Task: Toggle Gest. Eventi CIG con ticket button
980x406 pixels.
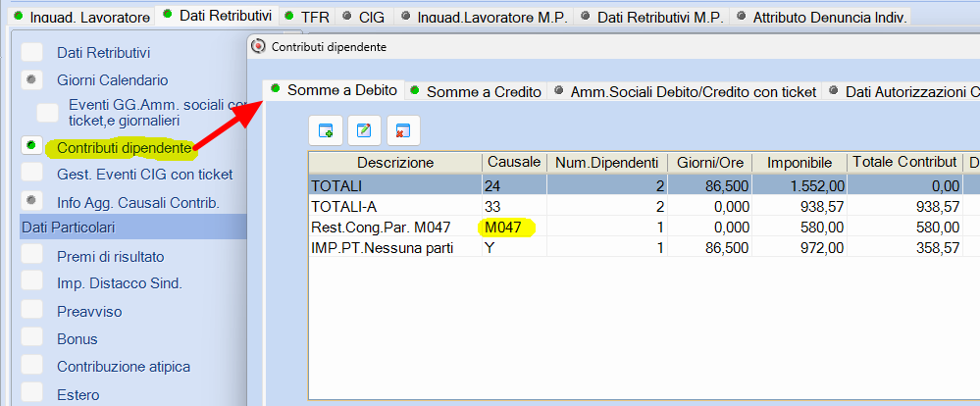Action: [31, 172]
